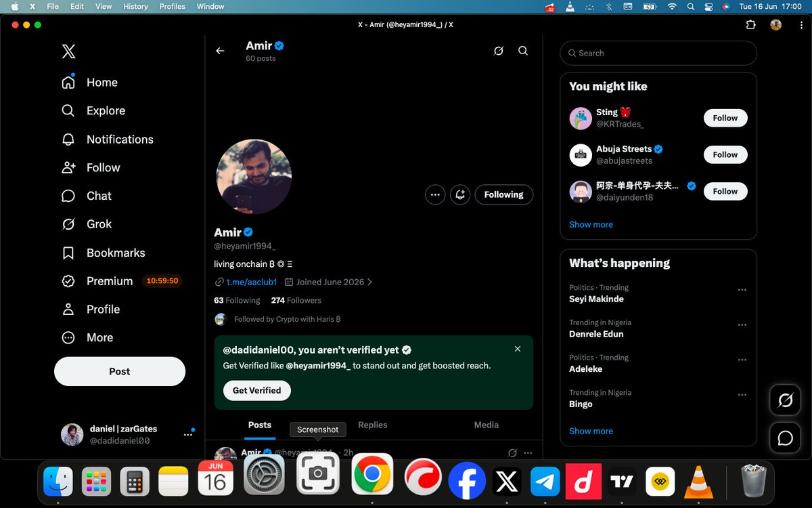Viewport: 812px width, 508px height.
Task: Open the Denrele Edun trending topic
Action: pos(596,335)
